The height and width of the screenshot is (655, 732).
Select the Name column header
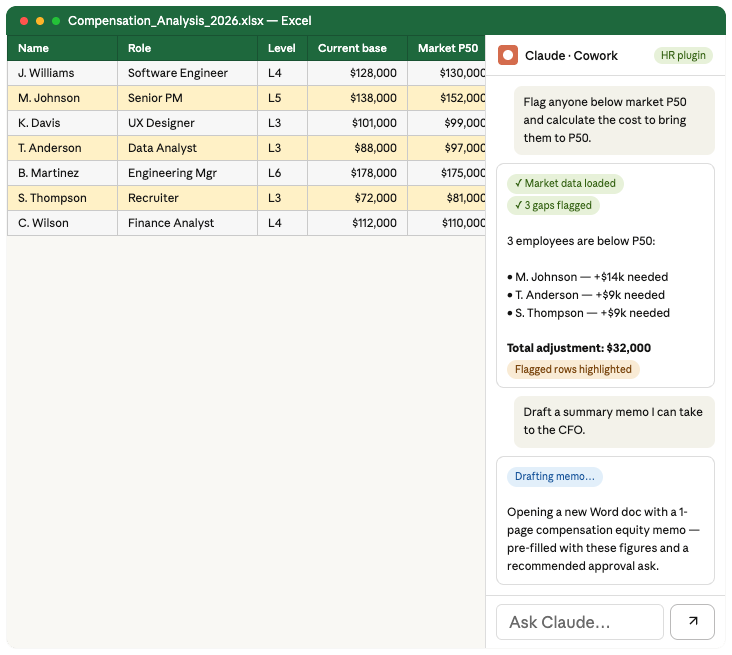click(62, 48)
